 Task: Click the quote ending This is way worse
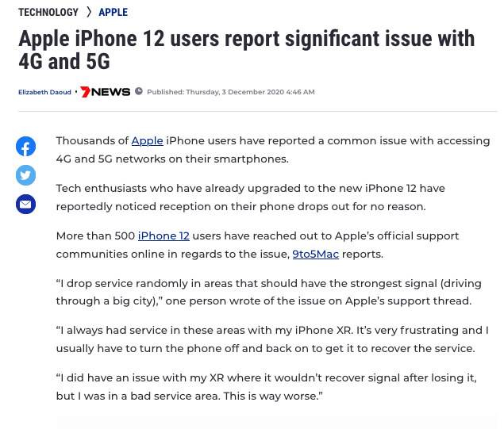click(x=266, y=387)
